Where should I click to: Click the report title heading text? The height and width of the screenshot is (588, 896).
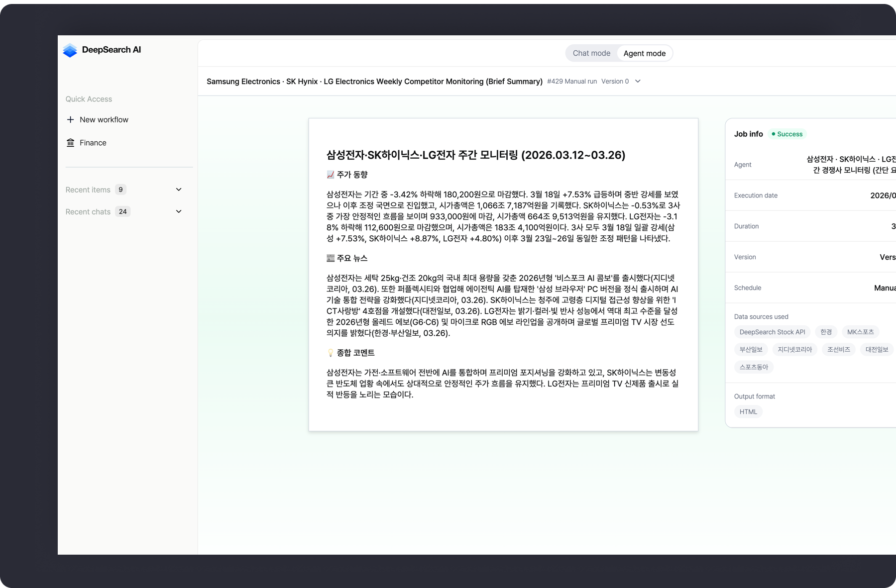pos(475,155)
